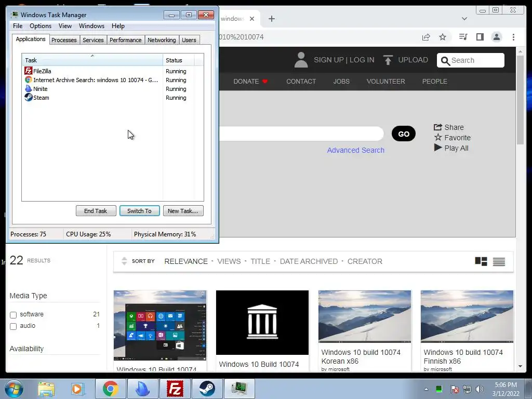Open Chrome's three-dot menu
Screen dimensions: 532x399
[513, 37]
